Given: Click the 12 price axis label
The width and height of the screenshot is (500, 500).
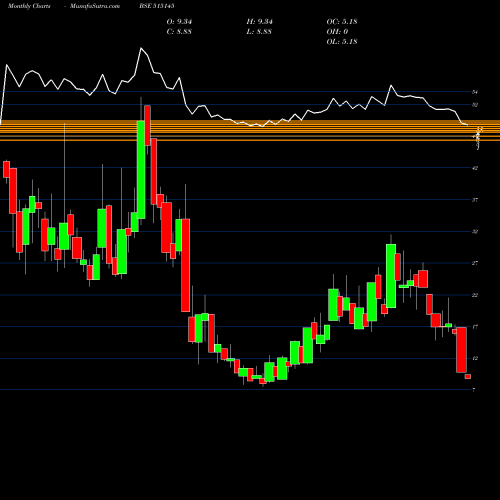Looking at the screenshot, I should pos(475,358).
